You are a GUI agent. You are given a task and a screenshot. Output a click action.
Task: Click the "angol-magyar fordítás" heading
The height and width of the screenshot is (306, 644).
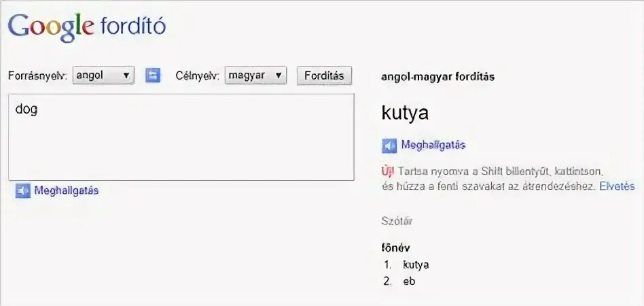click(438, 77)
